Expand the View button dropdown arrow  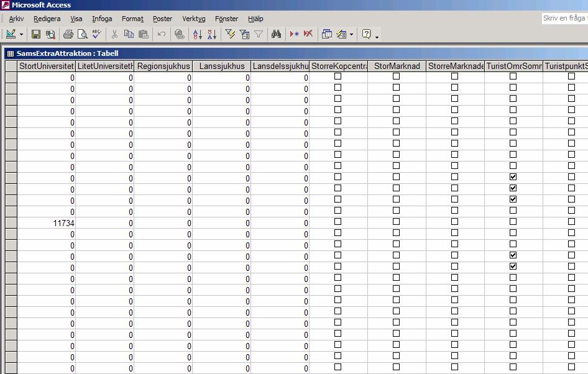tap(21, 34)
